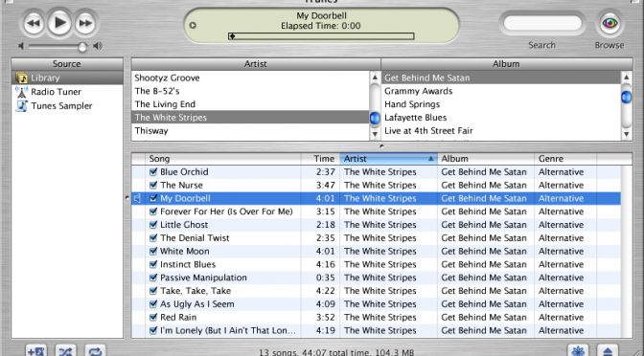The image size is (644, 356).
Task: Uncheck the Blue Orchid checkbox
Action: (153, 171)
